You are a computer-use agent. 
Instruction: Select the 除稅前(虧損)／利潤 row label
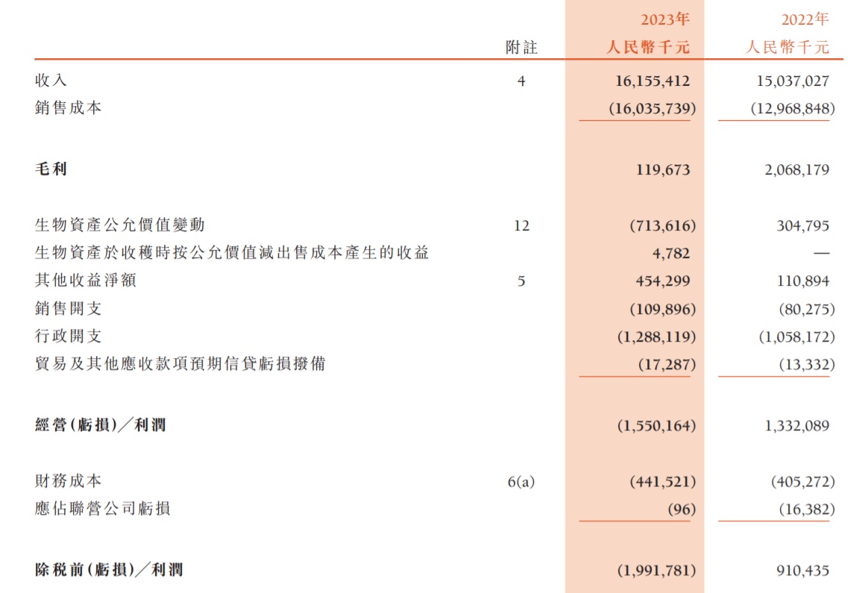[109, 570]
